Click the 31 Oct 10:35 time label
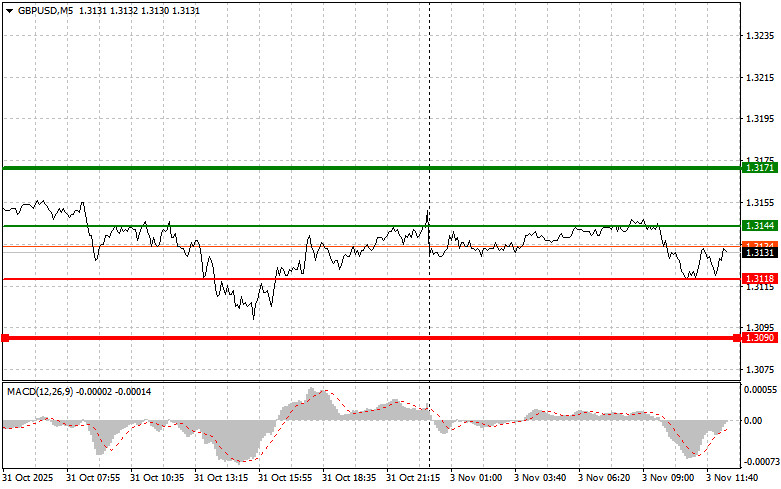 (x=157, y=478)
